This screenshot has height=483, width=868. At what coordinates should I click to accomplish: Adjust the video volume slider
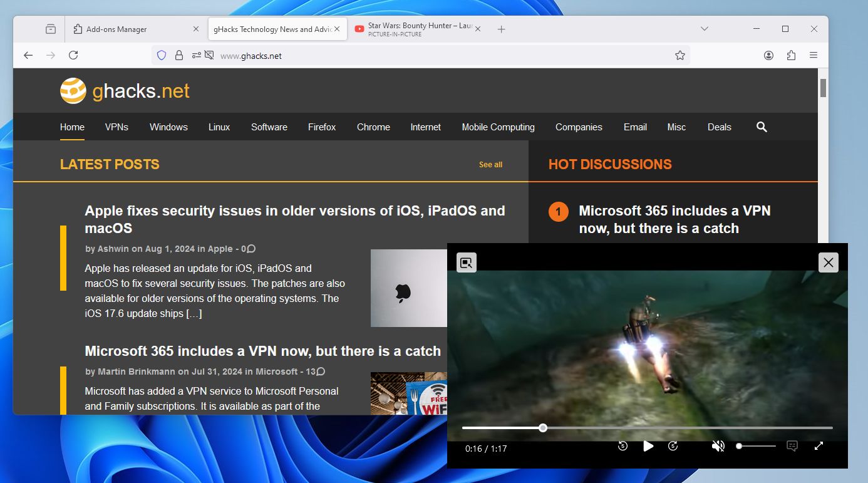click(756, 446)
